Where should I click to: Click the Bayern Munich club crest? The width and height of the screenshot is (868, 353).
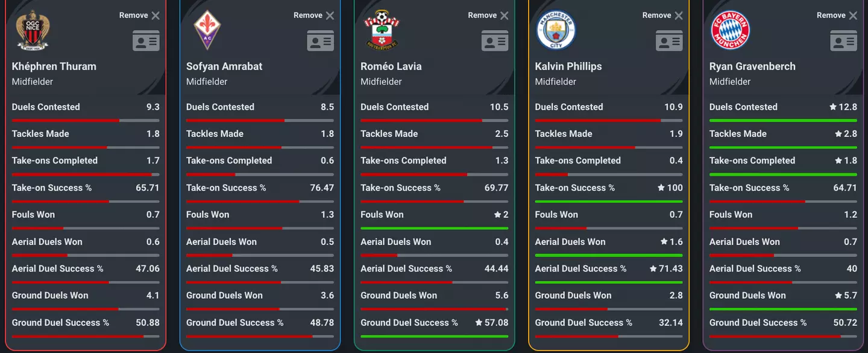[730, 30]
